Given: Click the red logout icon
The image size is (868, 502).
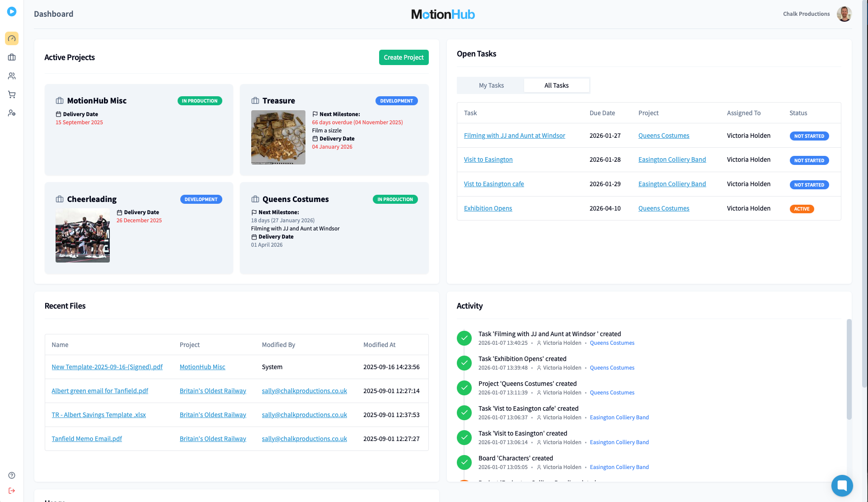Looking at the screenshot, I should 12,491.
